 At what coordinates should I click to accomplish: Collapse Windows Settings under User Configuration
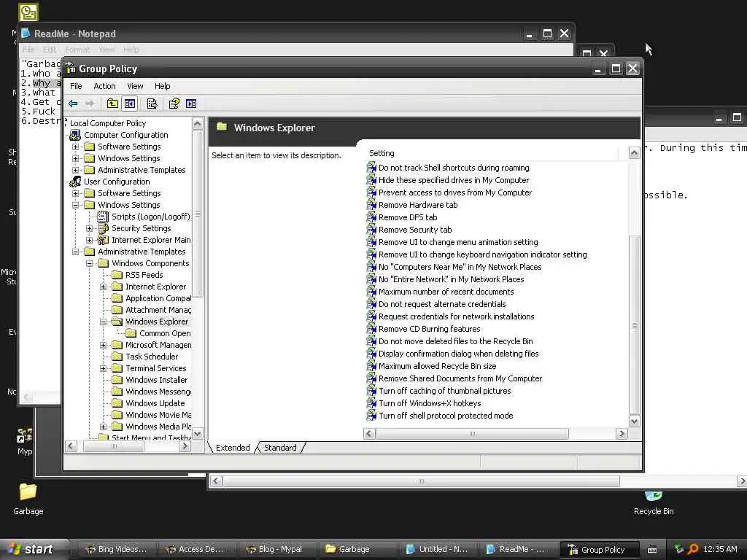pyautogui.click(x=75, y=205)
